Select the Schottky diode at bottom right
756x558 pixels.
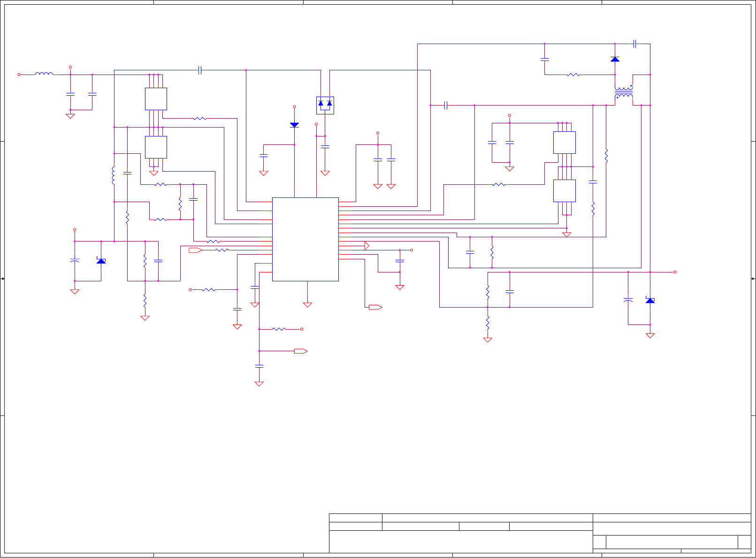pyautogui.click(x=650, y=300)
